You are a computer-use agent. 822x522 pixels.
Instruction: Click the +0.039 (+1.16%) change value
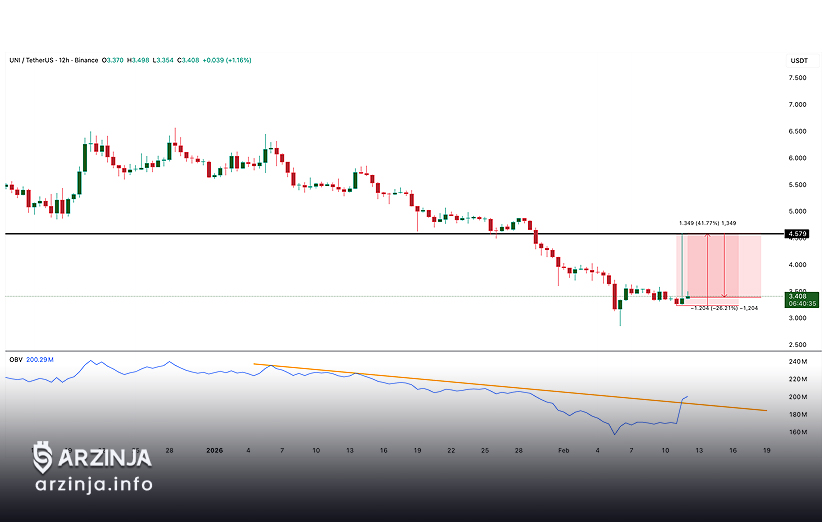pos(227,60)
